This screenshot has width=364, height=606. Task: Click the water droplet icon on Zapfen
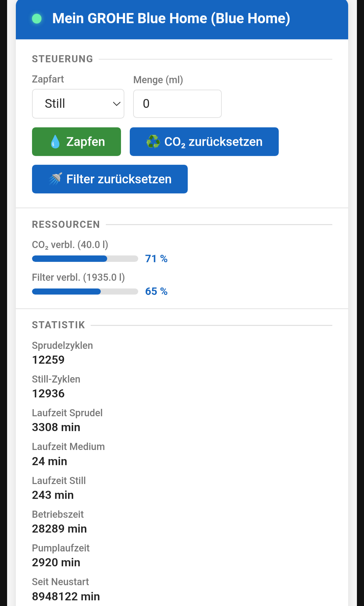click(55, 142)
